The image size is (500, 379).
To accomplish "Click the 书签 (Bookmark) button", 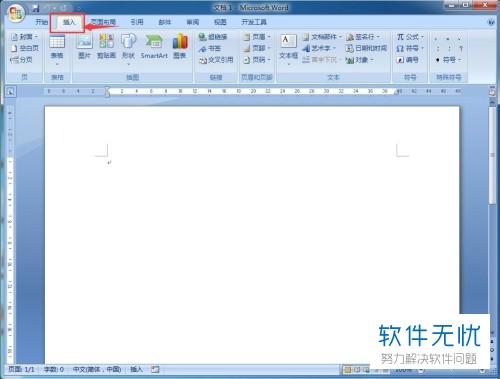I will [x=210, y=48].
